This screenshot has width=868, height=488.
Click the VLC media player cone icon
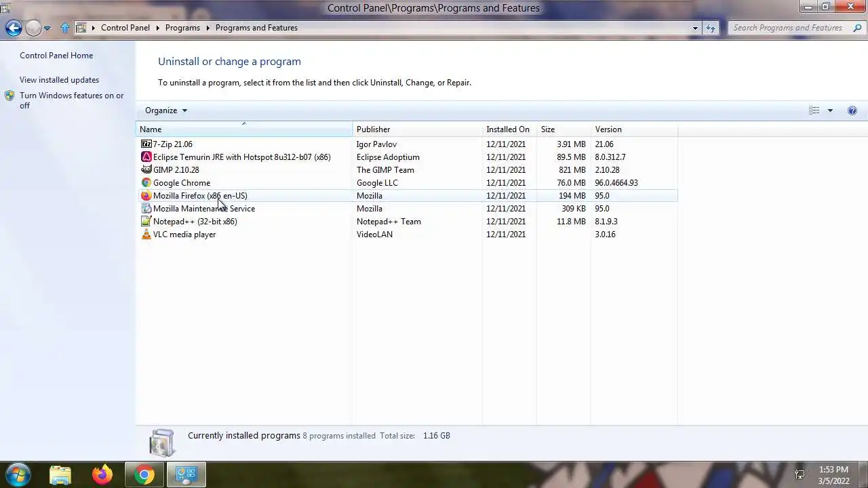click(x=146, y=234)
